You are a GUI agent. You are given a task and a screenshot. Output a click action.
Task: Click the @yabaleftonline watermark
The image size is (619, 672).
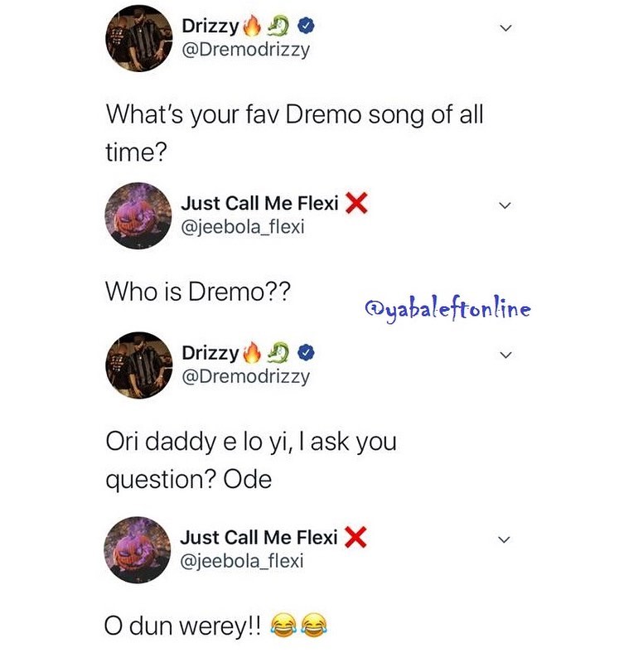[x=447, y=309]
